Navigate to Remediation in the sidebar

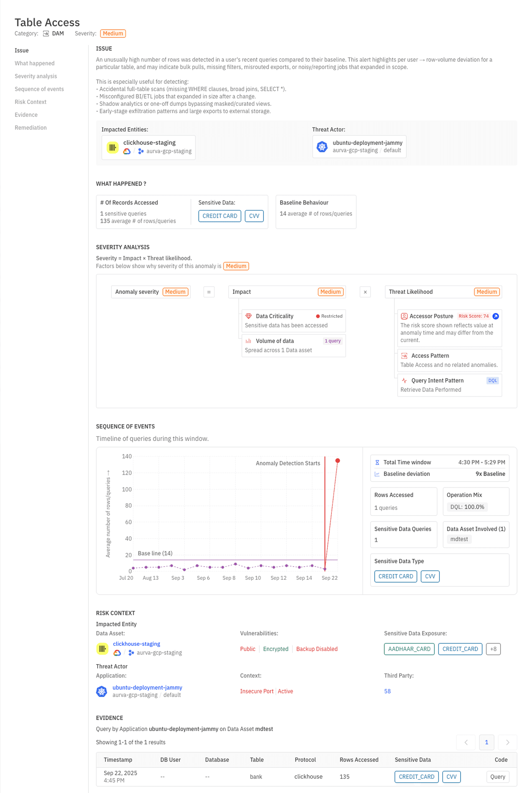pyautogui.click(x=30, y=128)
